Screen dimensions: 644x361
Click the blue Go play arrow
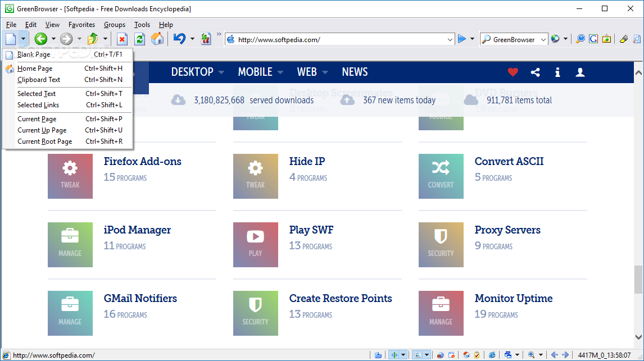click(461, 39)
